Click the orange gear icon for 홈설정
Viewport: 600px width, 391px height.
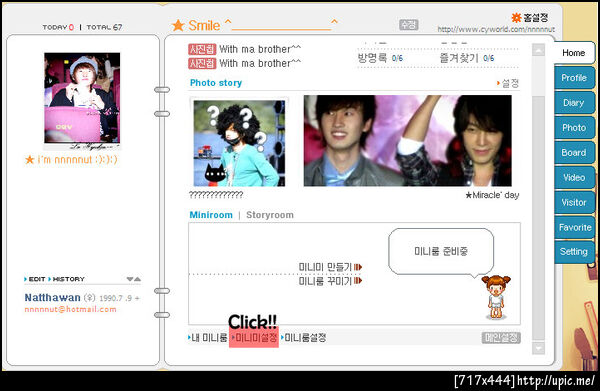(517, 17)
